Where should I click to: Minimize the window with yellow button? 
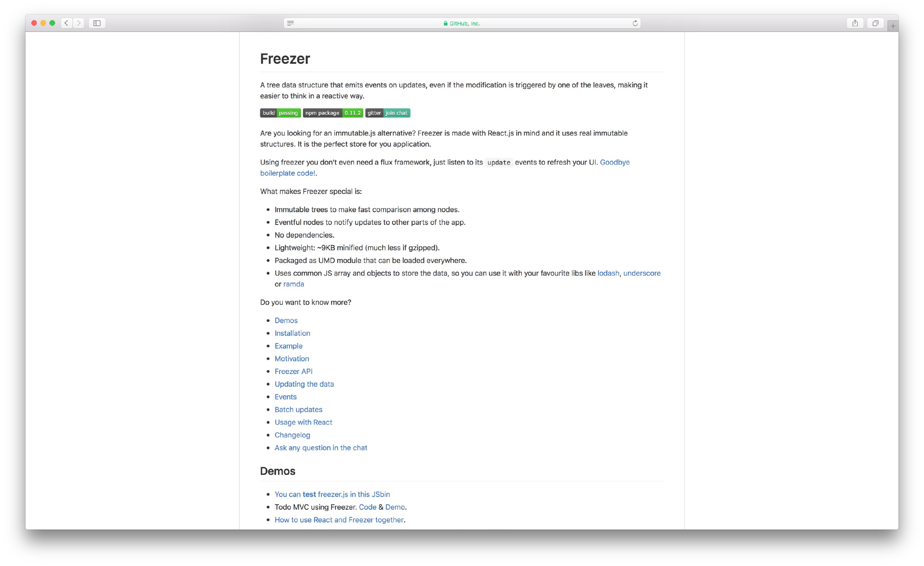[43, 23]
